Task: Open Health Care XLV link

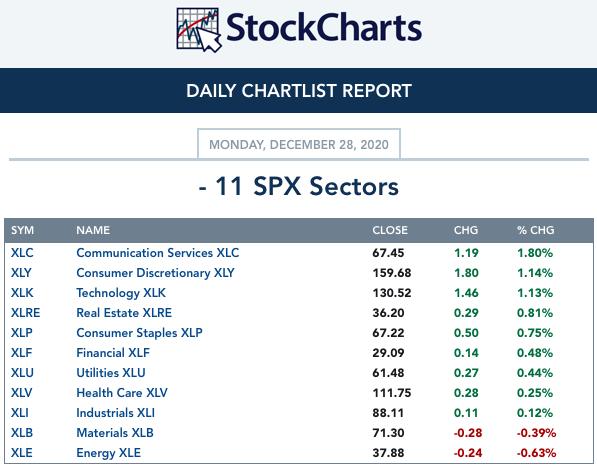Action: (122, 393)
